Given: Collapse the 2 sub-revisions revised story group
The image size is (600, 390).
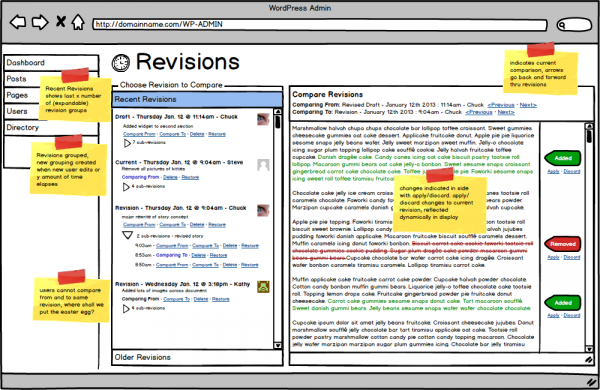Looking at the screenshot, I should tap(127, 235).
